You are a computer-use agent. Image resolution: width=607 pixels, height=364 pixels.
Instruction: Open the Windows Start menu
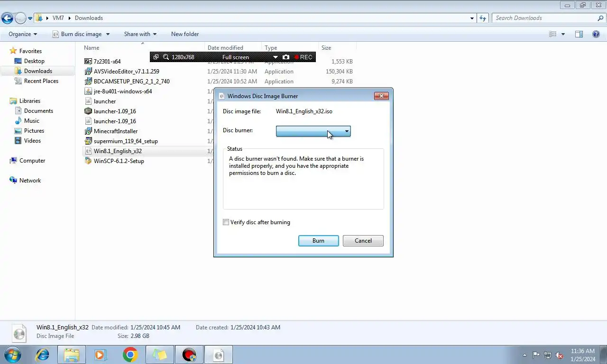tap(12, 355)
